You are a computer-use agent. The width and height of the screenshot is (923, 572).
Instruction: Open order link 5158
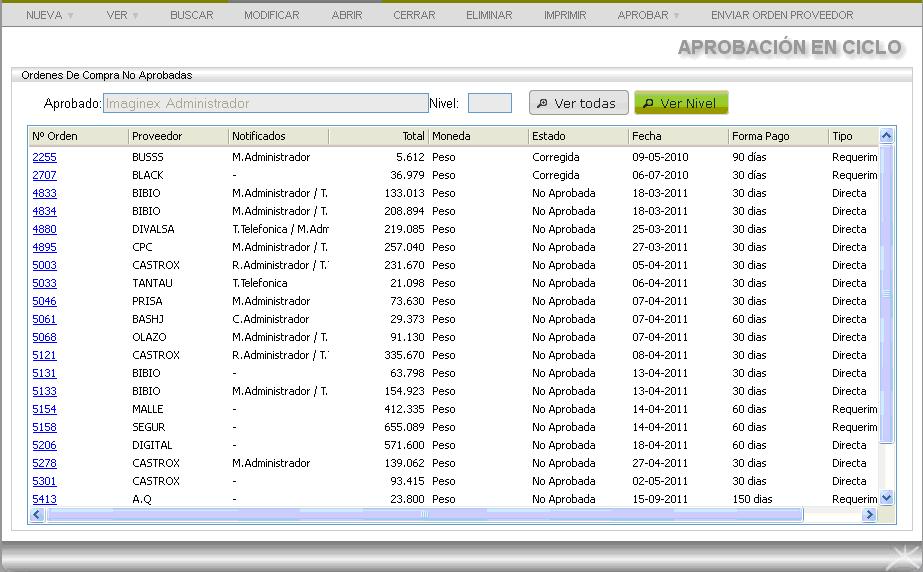[45, 427]
